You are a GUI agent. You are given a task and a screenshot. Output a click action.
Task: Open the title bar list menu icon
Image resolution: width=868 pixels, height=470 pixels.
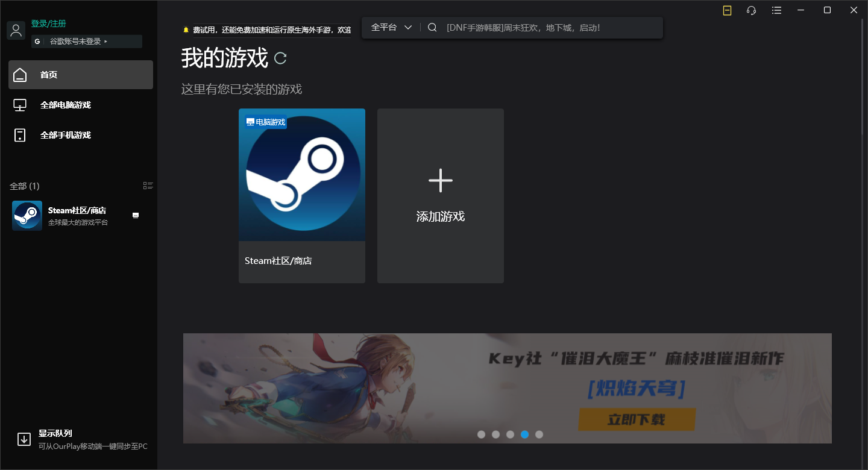776,10
